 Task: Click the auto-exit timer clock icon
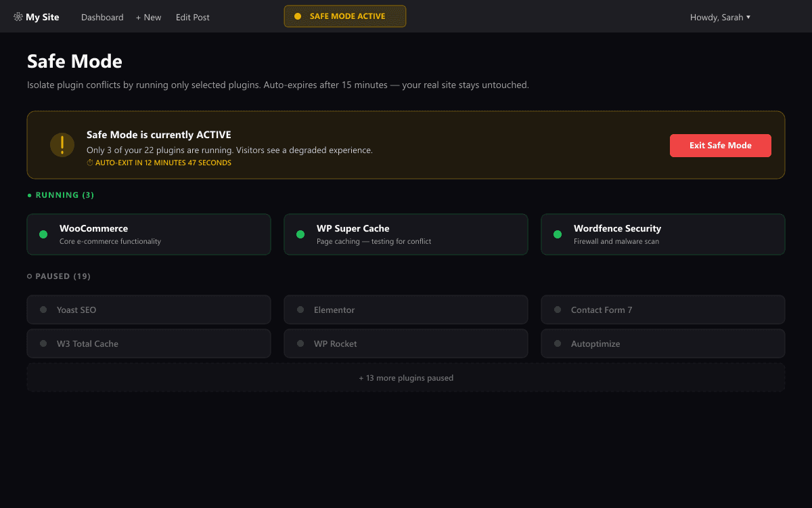click(x=90, y=163)
